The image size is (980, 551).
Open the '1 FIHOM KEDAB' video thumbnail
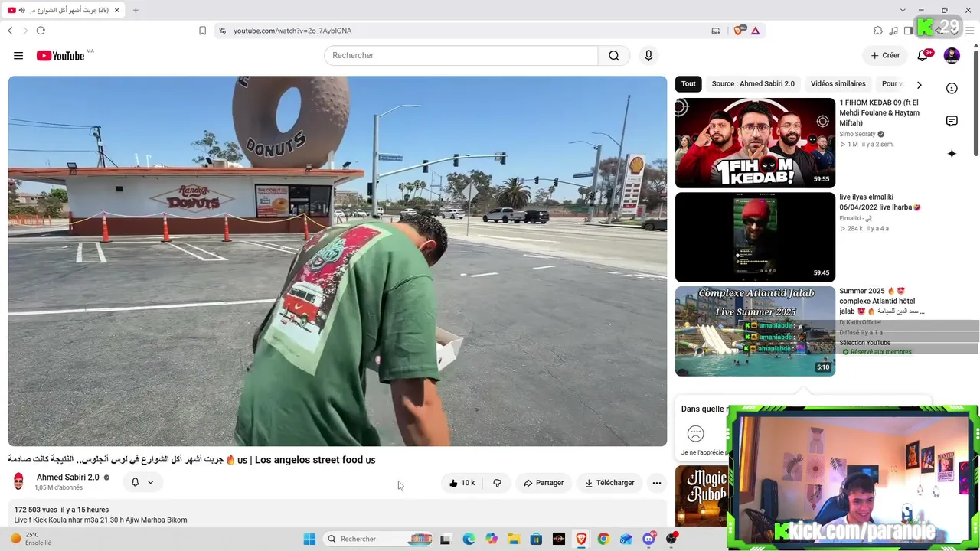(x=755, y=142)
